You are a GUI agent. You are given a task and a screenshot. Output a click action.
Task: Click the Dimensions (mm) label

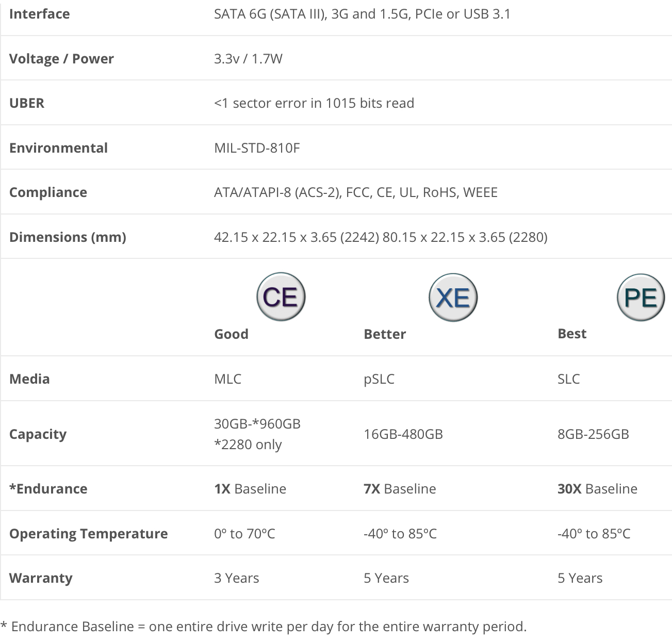[68, 237]
